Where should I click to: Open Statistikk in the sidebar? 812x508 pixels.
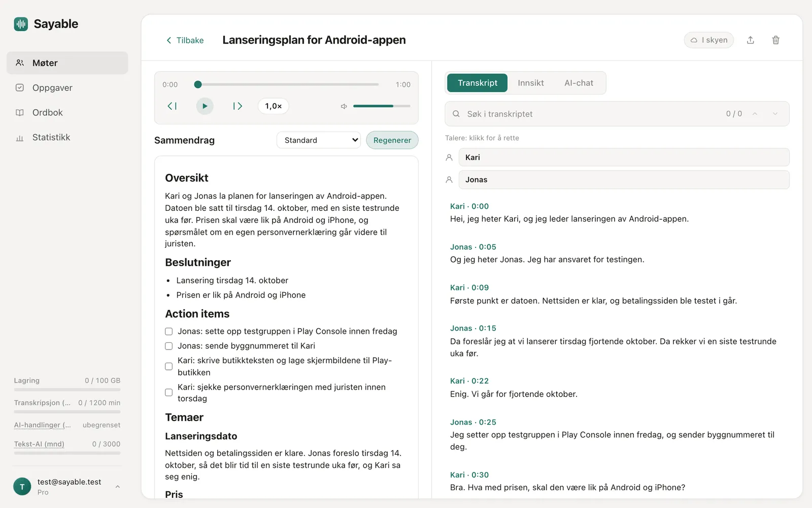[67, 137]
